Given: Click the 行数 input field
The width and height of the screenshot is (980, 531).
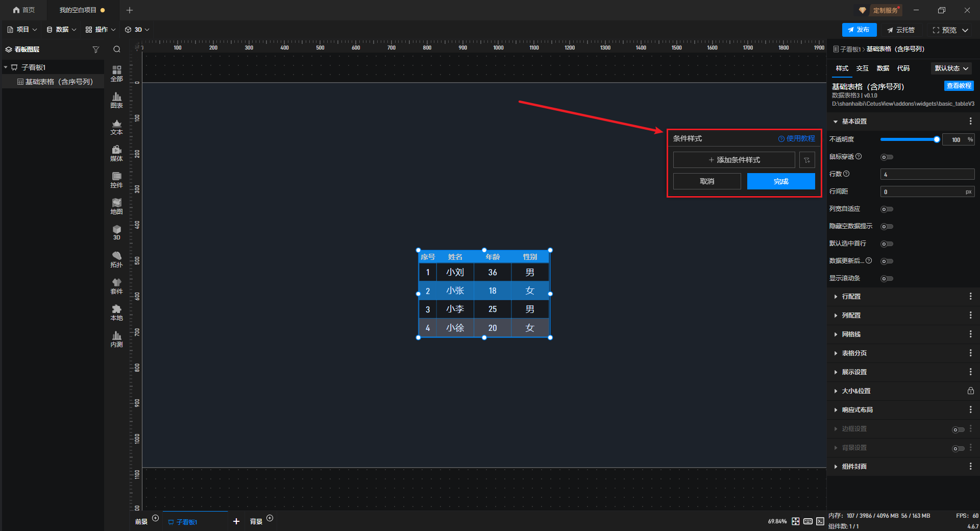Looking at the screenshot, I should [927, 175].
